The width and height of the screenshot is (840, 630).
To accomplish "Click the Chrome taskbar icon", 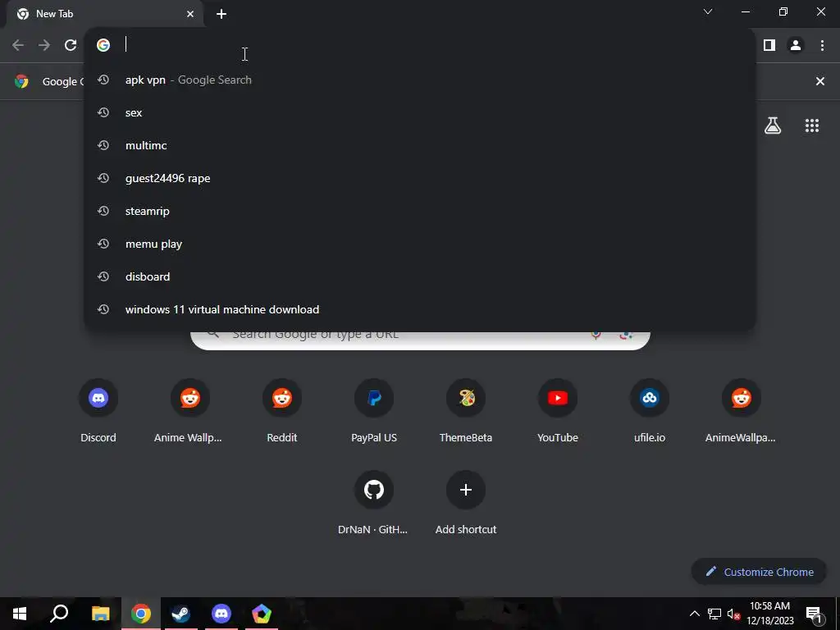I will pos(141,614).
